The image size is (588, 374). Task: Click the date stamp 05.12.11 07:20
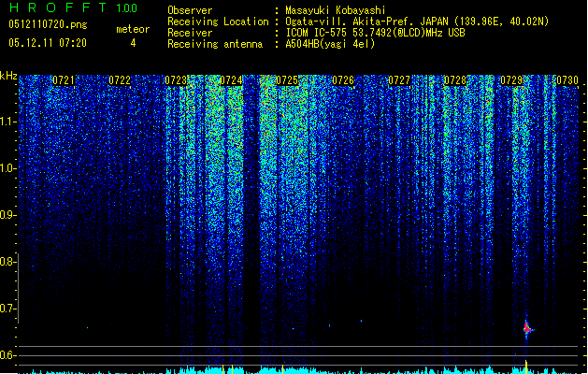pyautogui.click(x=48, y=43)
